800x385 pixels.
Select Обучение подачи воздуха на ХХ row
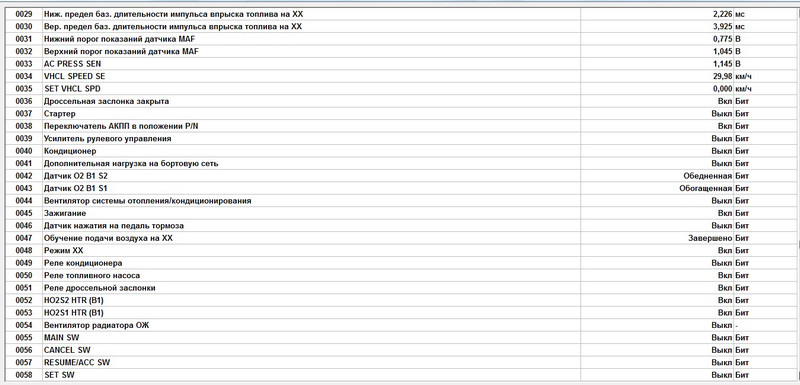401,238
